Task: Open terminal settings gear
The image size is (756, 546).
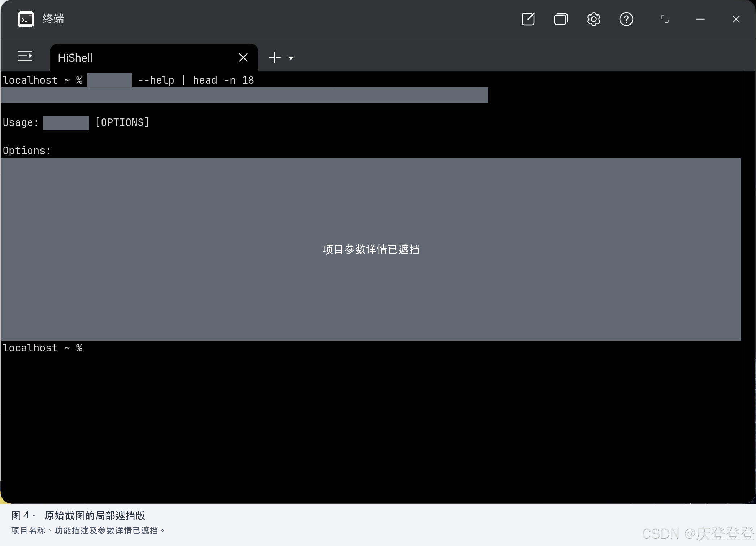Action: [594, 19]
